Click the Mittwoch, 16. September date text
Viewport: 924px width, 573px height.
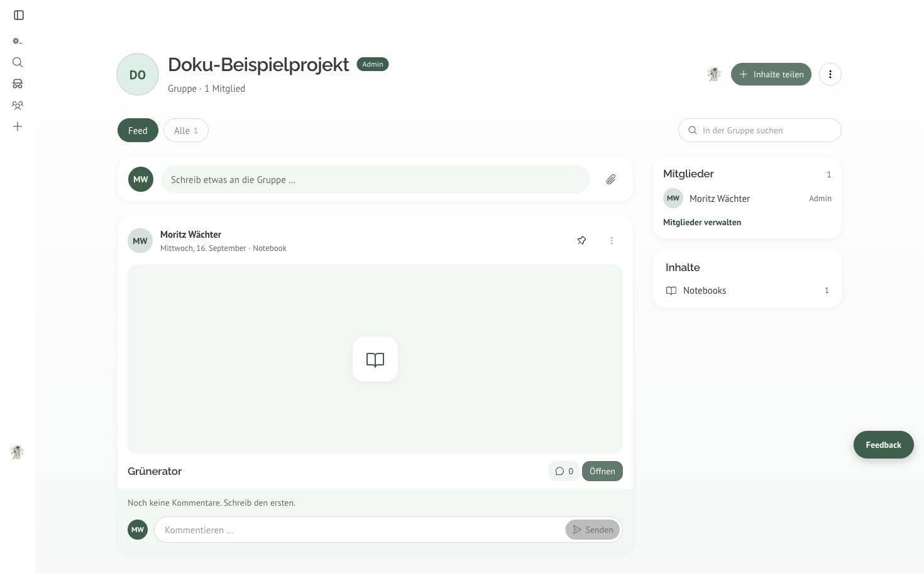pyautogui.click(x=203, y=248)
